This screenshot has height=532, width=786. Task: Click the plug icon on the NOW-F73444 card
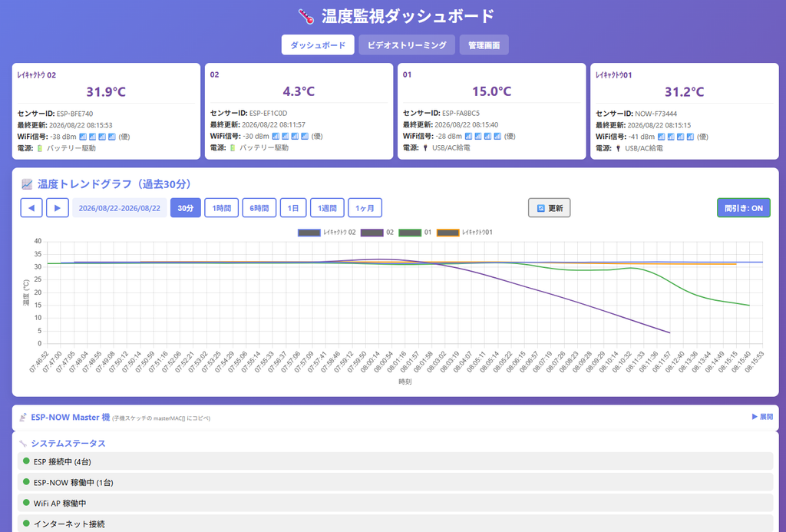(618, 148)
